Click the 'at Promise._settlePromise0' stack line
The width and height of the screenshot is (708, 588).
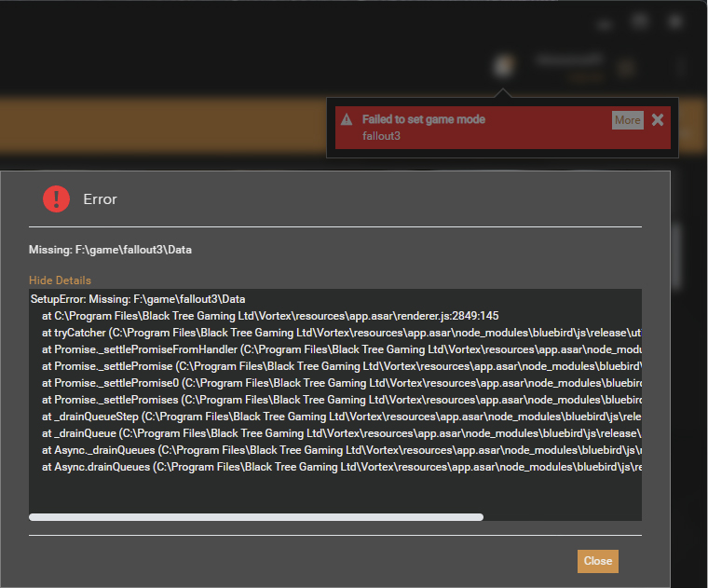[341, 383]
